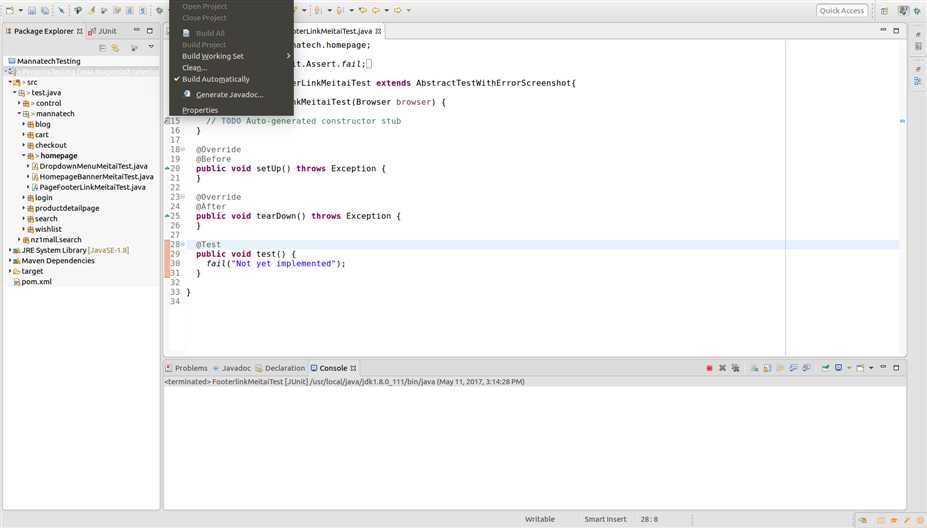This screenshot has height=528, width=927.
Task: Select PageFooterLinkMeitaiTest.java in tree
Action: tap(92, 187)
